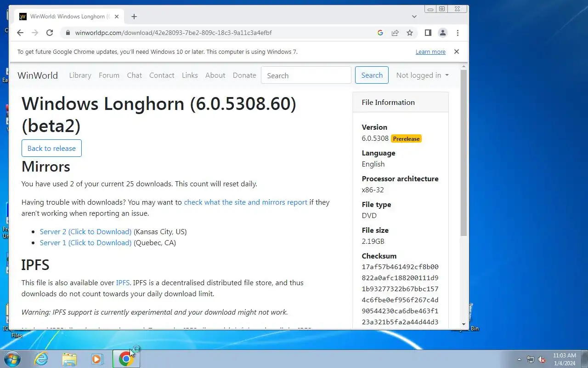
Task: Click the checksum line starting with 17af57b4
Action: (x=400, y=267)
